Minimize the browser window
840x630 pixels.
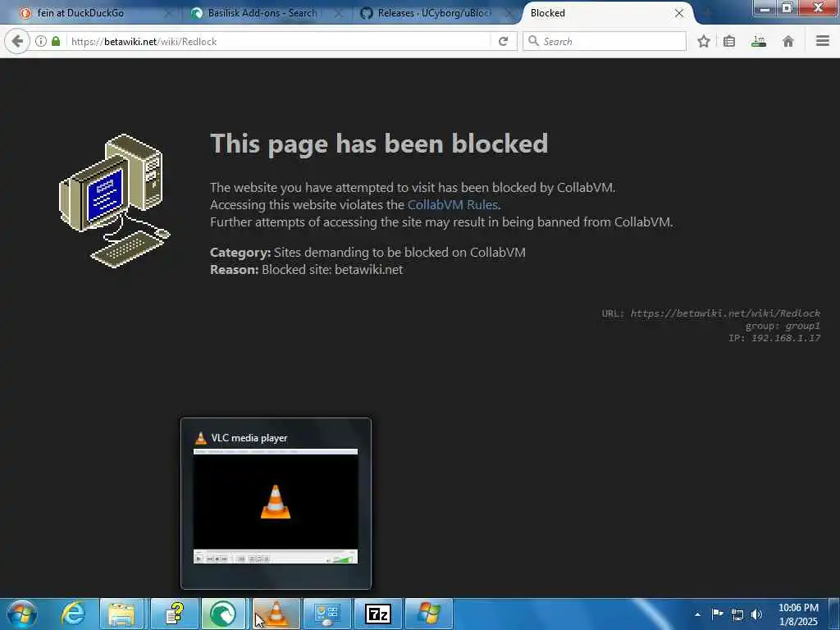click(765, 8)
